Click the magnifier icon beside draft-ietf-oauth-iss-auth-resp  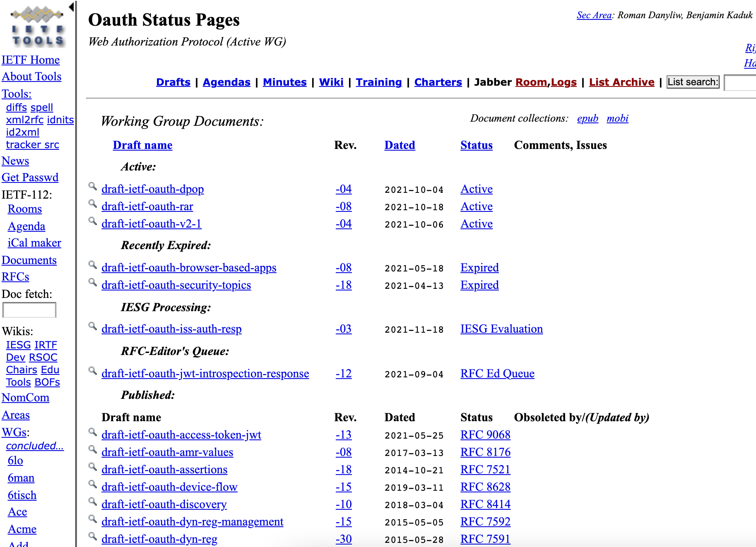point(93,326)
